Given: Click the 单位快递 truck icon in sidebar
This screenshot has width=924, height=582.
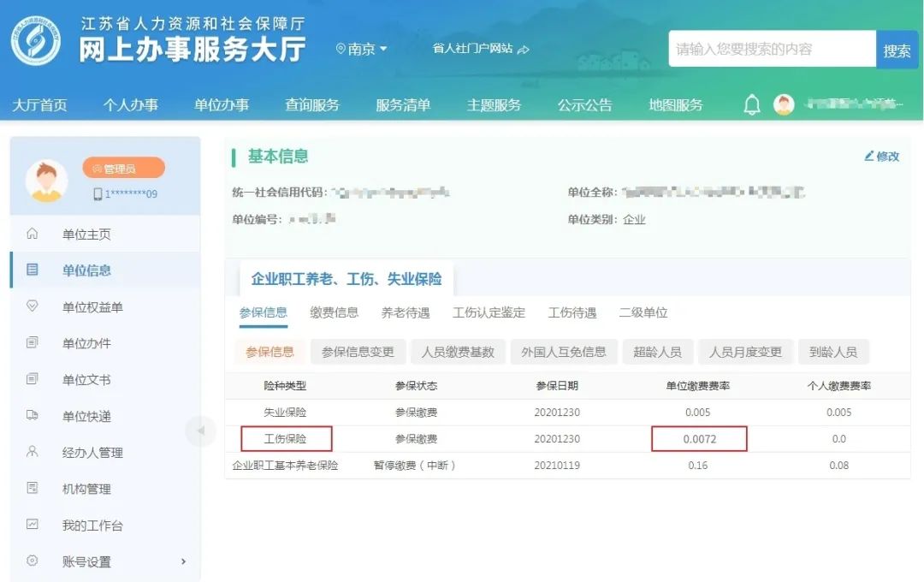Looking at the screenshot, I should 33,416.
